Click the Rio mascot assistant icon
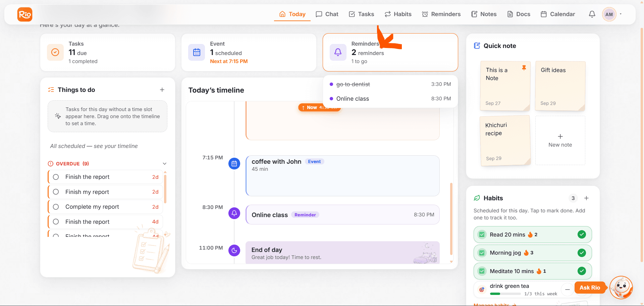The image size is (644, 306). [621, 288]
